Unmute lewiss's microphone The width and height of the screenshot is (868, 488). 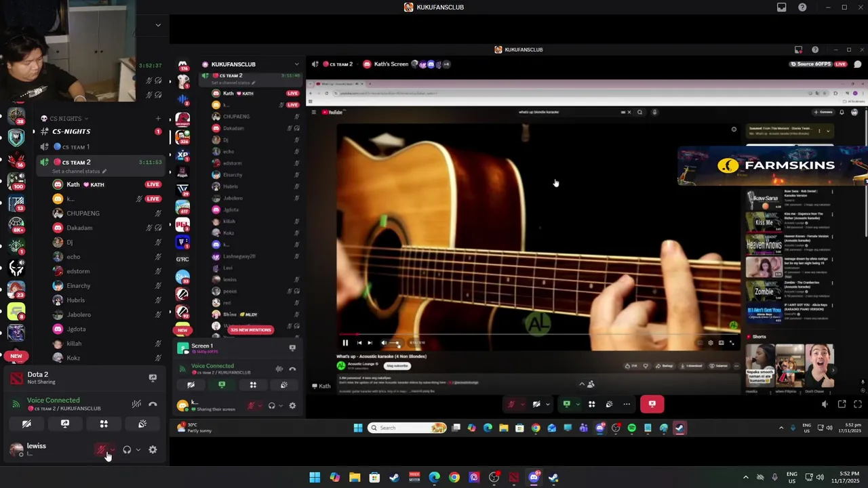[x=101, y=449]
